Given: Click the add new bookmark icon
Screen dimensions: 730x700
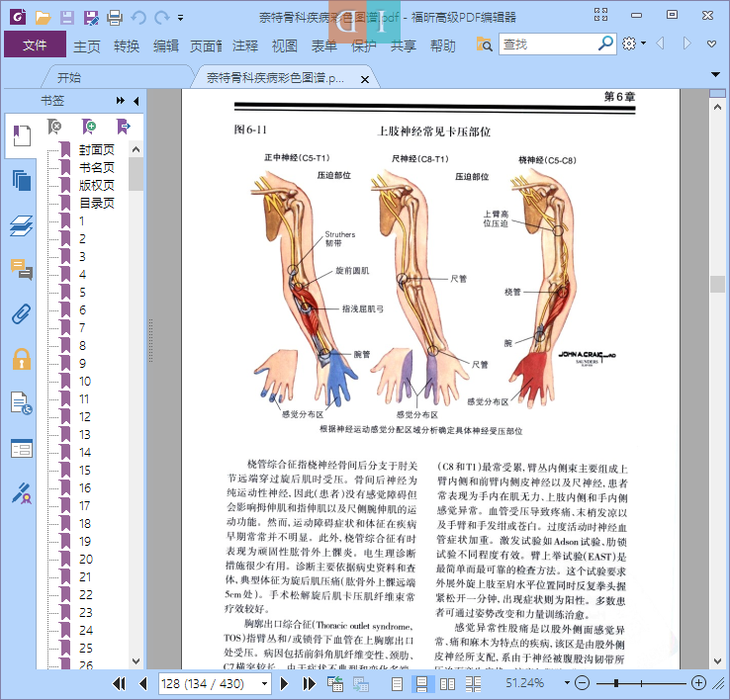Looking at the screenshot, I should point(88,127).
